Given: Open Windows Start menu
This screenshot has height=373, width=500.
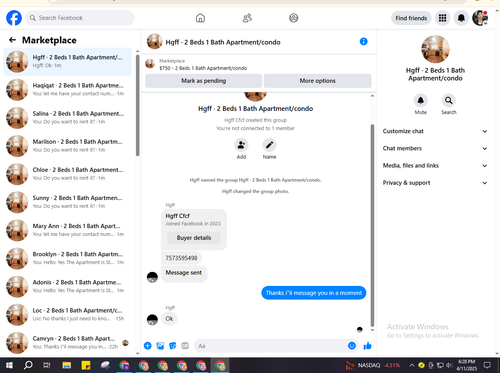Looking at the screenshot, I should (9, 365).
